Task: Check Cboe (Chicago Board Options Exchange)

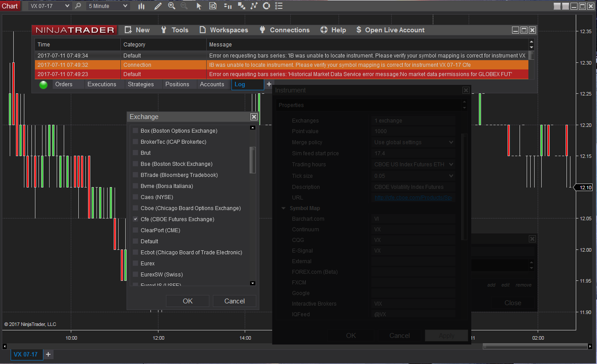Action: pyautogui.click(x=136, y=208)
